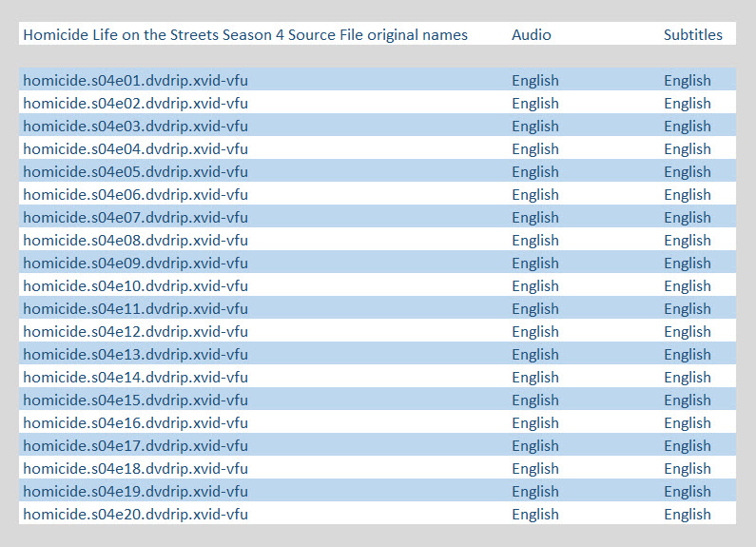
Task: Select file name homicide.s04e14.dvdrip.xvid-vfu
Action: tap(135, 377)
